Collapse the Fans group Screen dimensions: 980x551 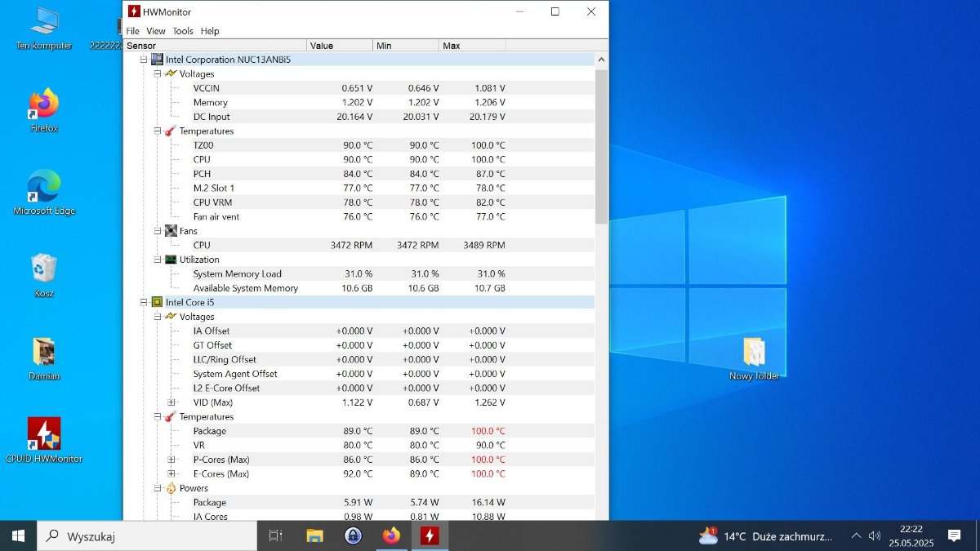click(158, 231)
